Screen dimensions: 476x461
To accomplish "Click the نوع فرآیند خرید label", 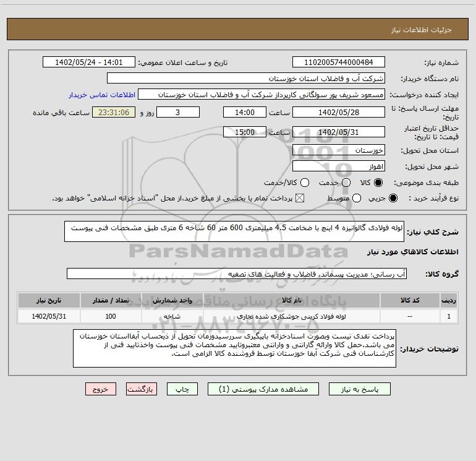I will (433, 199).
